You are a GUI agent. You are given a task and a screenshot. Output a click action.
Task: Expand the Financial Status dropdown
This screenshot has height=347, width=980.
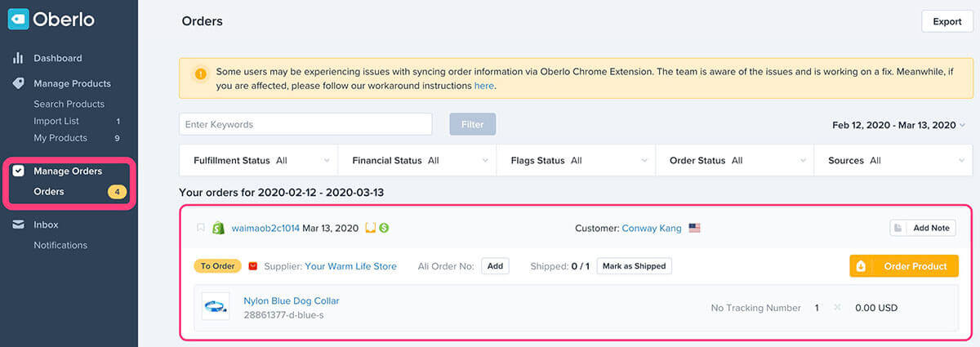coord(416,161)
